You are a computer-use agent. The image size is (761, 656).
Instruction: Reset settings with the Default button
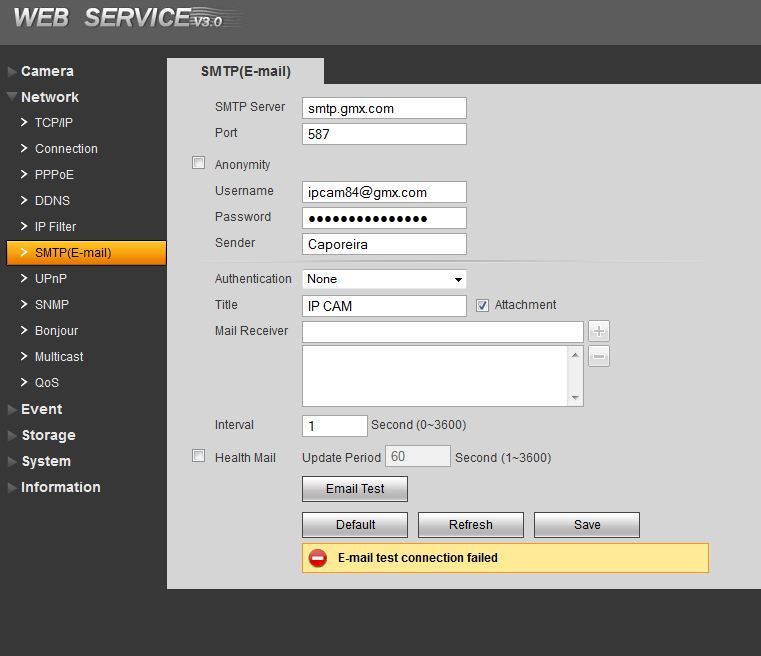(355, 524)
